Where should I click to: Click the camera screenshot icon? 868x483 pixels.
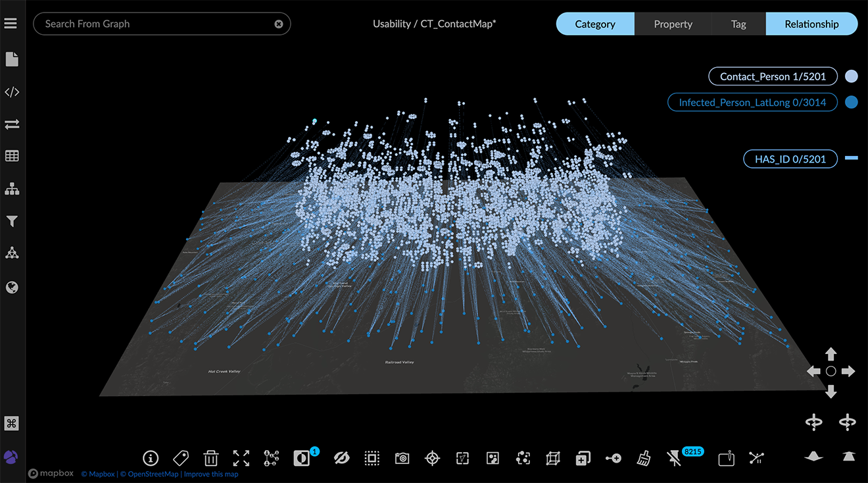click(x=402, y=458)
